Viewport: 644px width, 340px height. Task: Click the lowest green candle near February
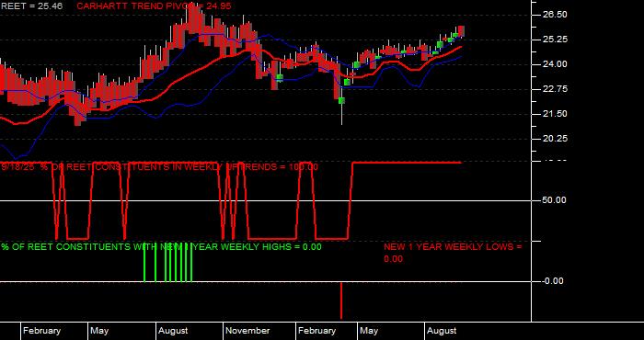click(341, 100)
